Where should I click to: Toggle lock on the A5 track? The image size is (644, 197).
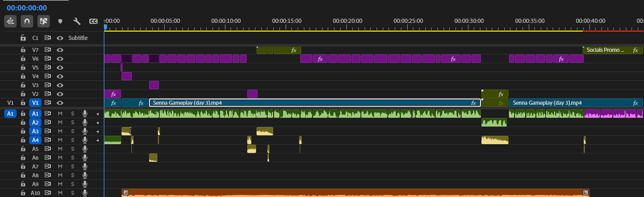pyautogui.click(x=23, y=149)
